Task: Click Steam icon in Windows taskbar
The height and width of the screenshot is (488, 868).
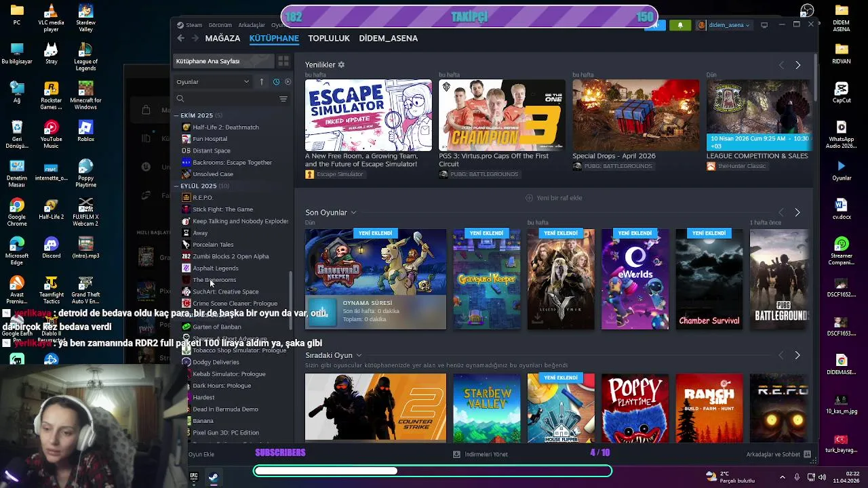Action: (x=213, y=477)
